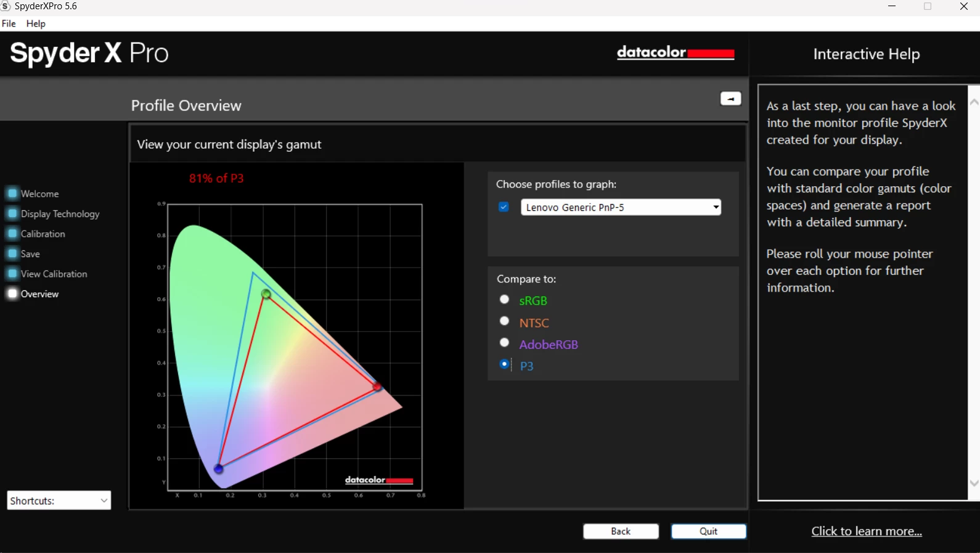Select the NTSC comparison radio button
This screenshot has height=553, width=980.
[x=504, y=321]
